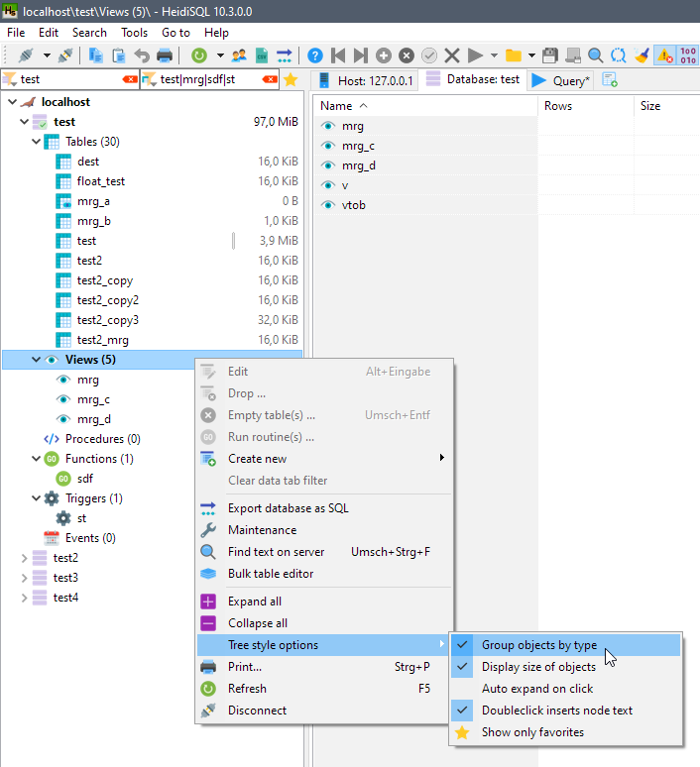Screen dimensions: 700x767
Task: Click the Save floppy disk toolbar icon
Action: [549, 55]
